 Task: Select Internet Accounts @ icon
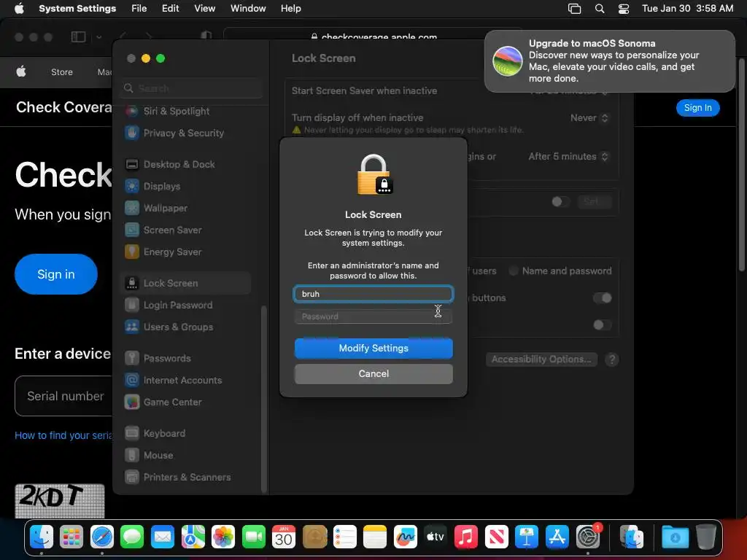click(132, 380)
